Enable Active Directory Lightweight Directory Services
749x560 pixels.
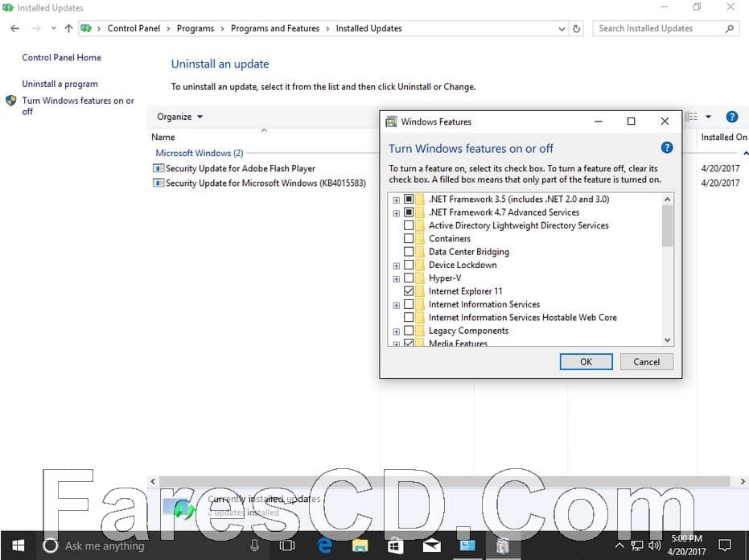pyautogui.click(x=409, y=225)
